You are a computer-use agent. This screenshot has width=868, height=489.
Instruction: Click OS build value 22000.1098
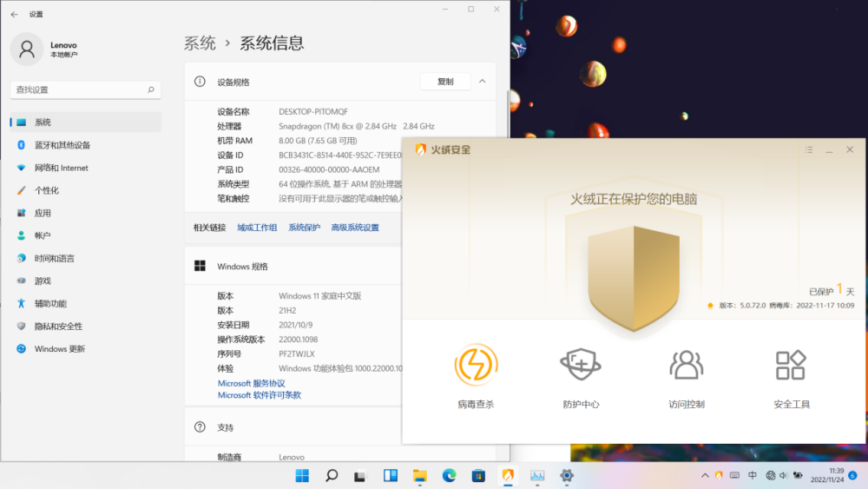[299, 340]
